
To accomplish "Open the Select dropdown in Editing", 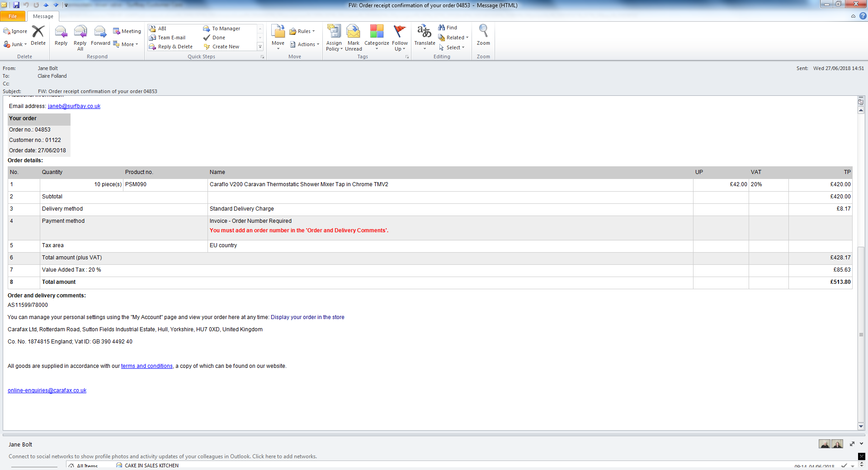I will (x=451, y=47).
